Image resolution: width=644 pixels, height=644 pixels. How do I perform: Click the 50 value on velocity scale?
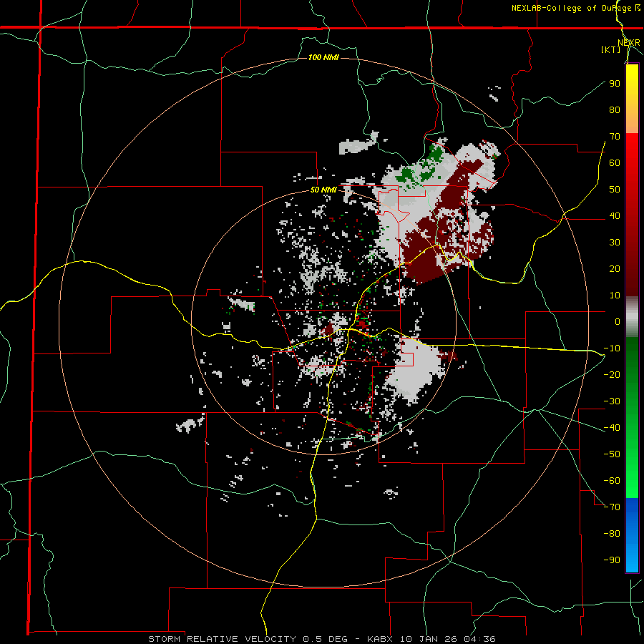click(615, 190)
